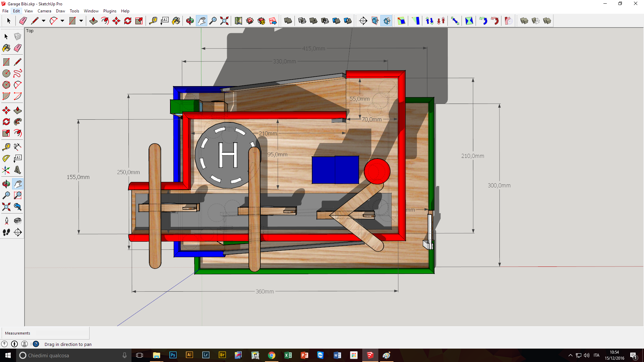Open the Plugins menu
The height and width of the screenshot is (362, 644).
click(109, 11)
